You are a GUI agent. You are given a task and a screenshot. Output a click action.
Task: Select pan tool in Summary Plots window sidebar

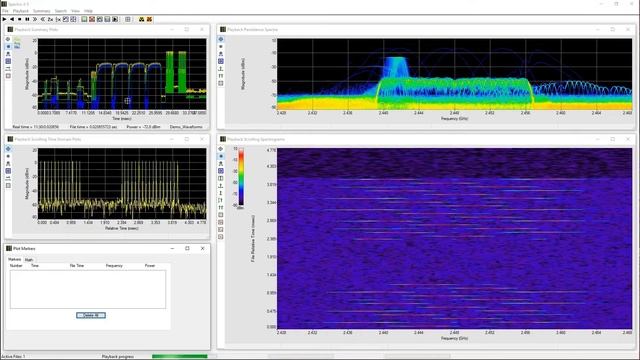coord(8,39)
